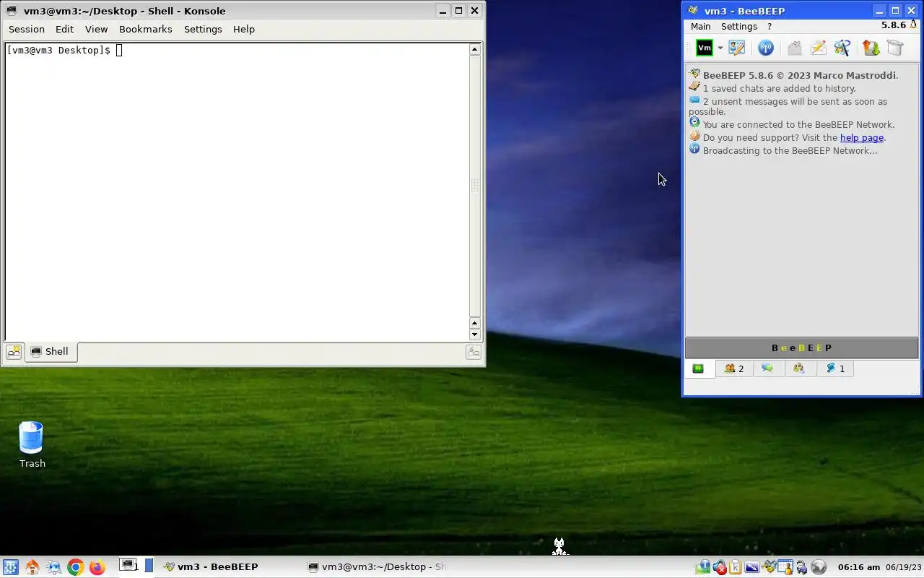The height and width of the screenshot is (578, 924).
Task: Click the "1 saved chats are added to history" line
Action: [x=780, y=88]
